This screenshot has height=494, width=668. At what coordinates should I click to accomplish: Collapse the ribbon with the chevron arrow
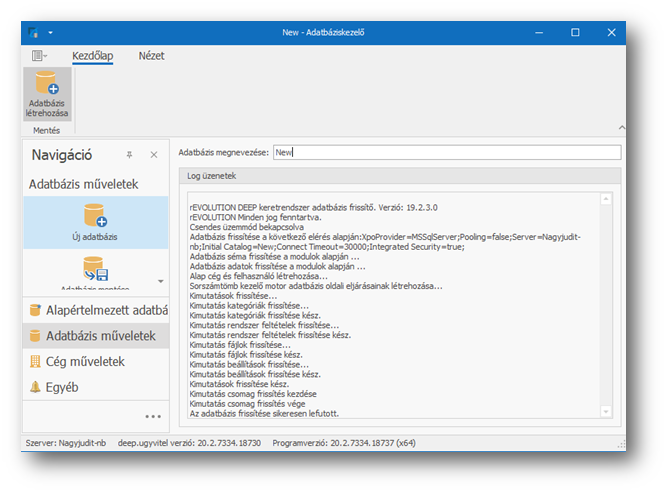coord(619,128)
